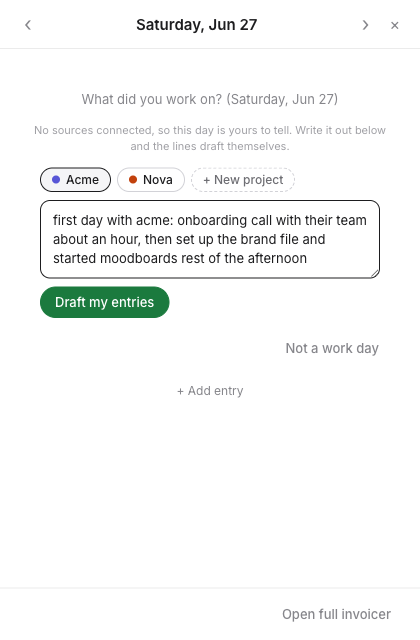Go to the previous day with left chevron

[x=28, y=25]
